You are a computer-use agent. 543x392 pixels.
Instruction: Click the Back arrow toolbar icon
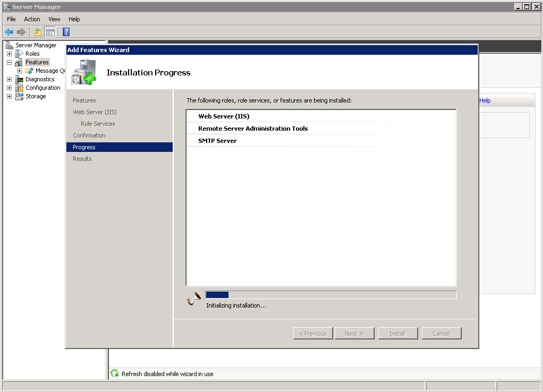pos(9,32)
